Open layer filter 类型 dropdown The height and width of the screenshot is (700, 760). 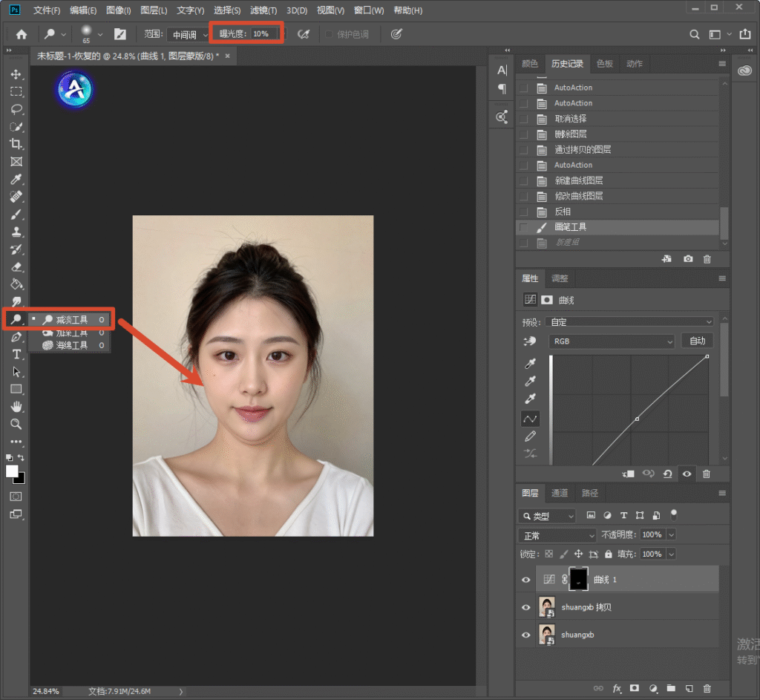pos(547,516)
